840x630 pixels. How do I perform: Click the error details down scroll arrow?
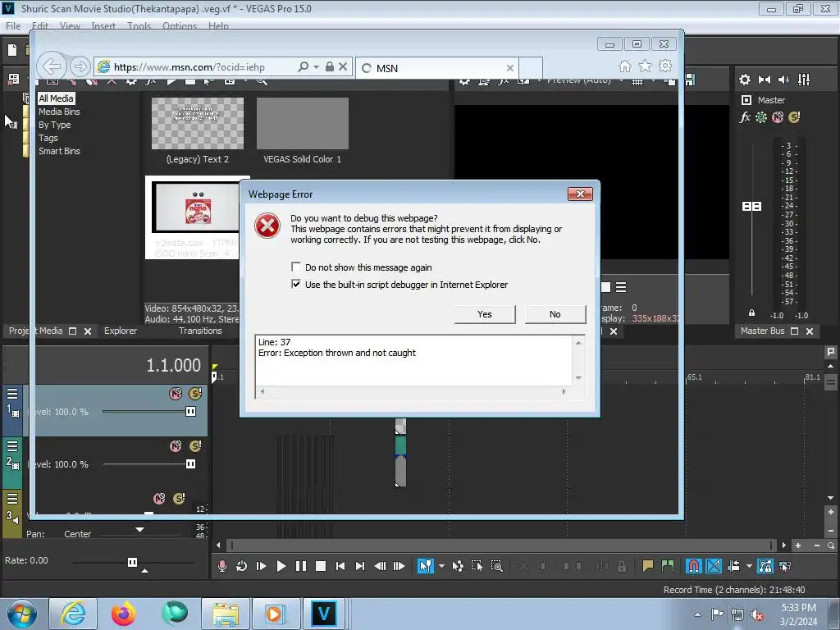[x=578, y=378]
